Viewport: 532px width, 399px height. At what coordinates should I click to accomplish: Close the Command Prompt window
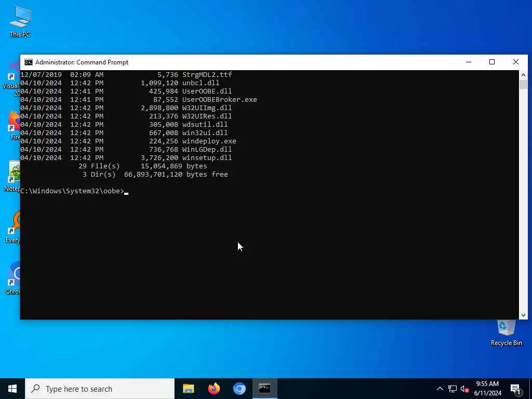tap(516, 62)
